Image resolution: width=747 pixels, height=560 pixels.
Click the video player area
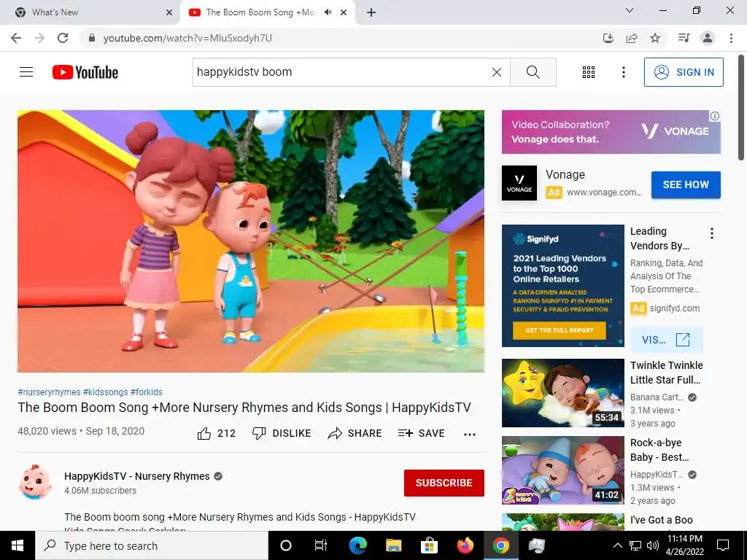point(251,241)
